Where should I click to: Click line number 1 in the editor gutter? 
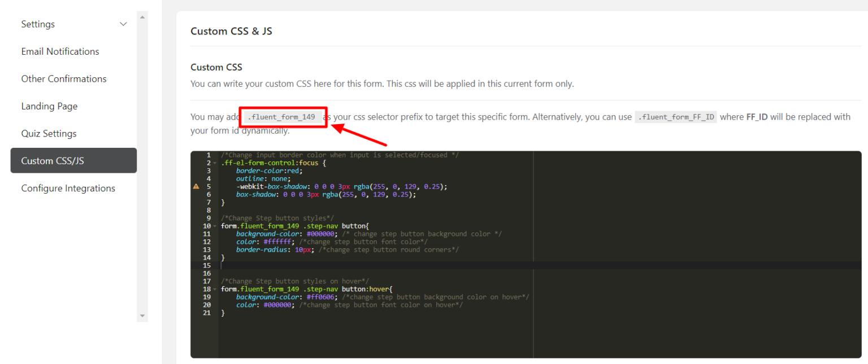point(209,155)
